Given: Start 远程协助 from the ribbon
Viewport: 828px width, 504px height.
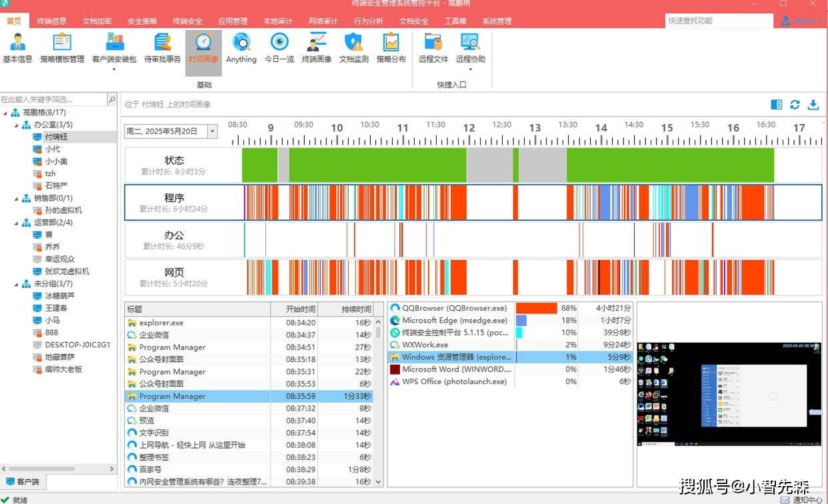Looking at the screenshot, I should coord(471,48).
